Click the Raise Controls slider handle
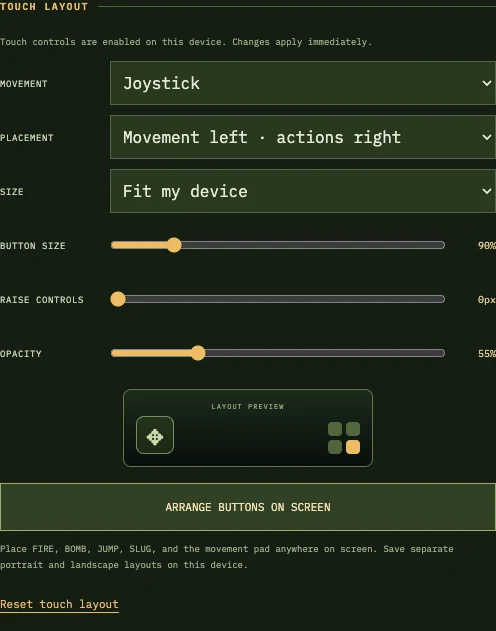This screenshot has width=496, height=631. click(118, 299)
